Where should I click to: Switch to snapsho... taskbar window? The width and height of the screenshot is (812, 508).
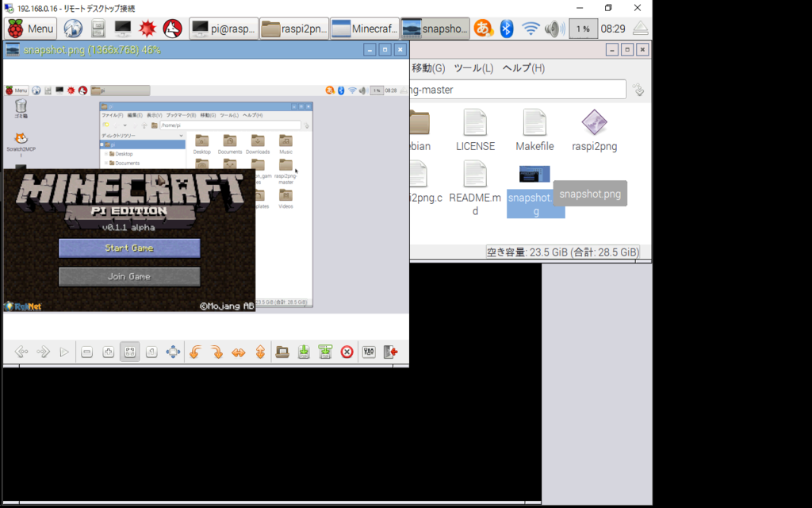435,29
